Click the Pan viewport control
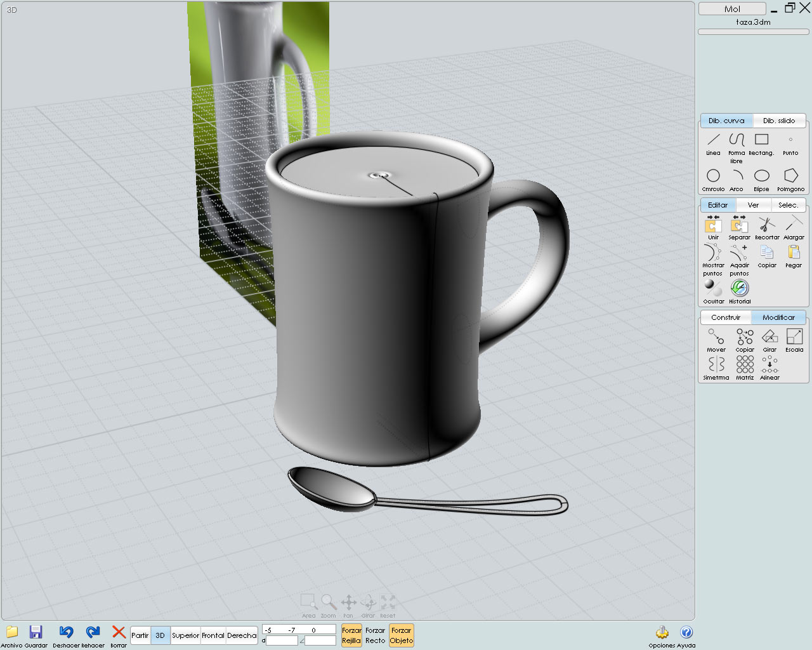Screen dimensions: 812x650 coord(348,606)
